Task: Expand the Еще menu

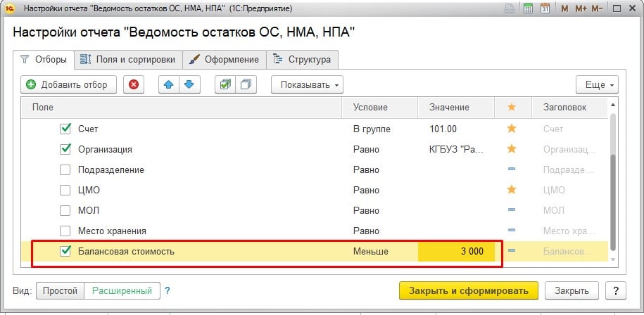Action: pos(597,85)
